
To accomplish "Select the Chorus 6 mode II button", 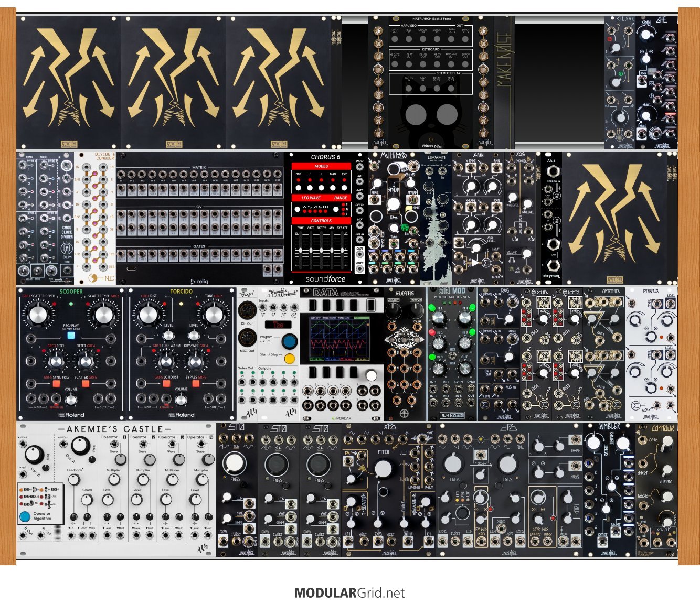I will click(x=321, y=188).
